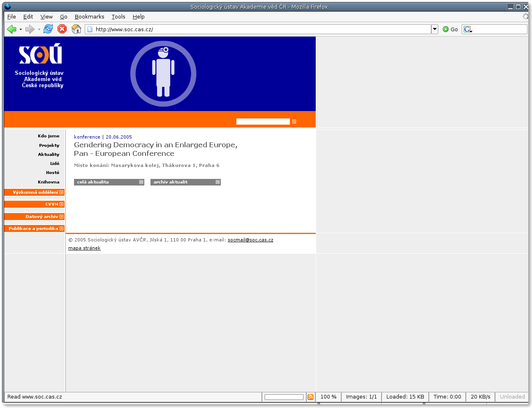Click the Images: 1/1 status entry
532x408 pixels.
[x=361, y=397]
